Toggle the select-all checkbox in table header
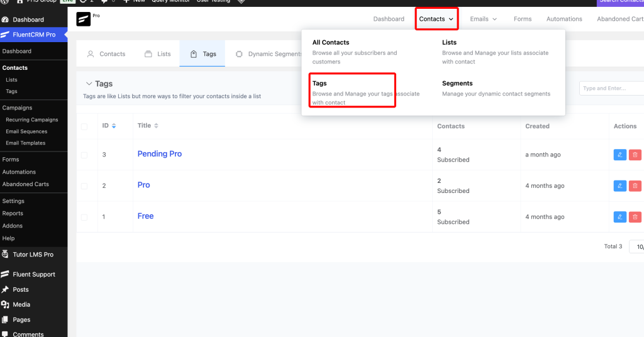 click(x=84, y=126)
